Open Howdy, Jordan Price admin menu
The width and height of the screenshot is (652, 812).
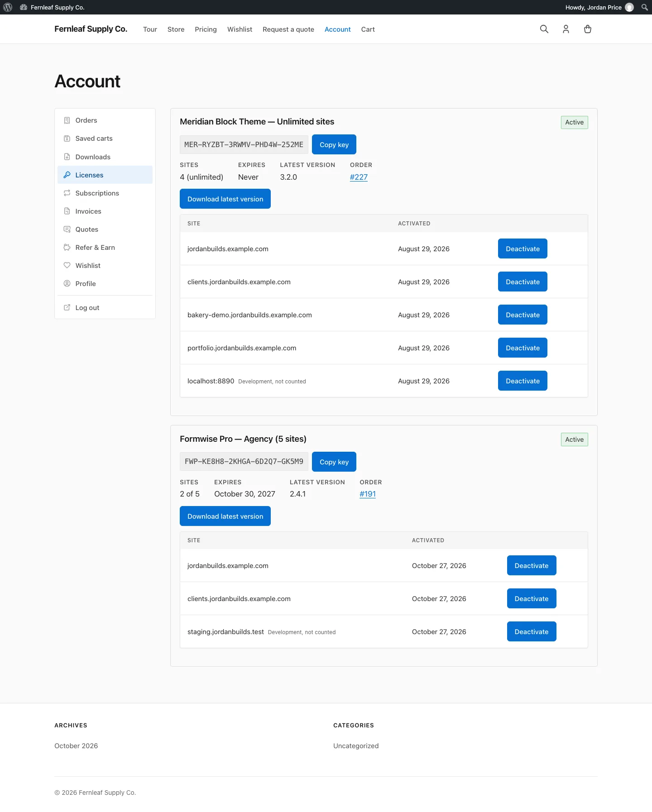coord(599,7)
